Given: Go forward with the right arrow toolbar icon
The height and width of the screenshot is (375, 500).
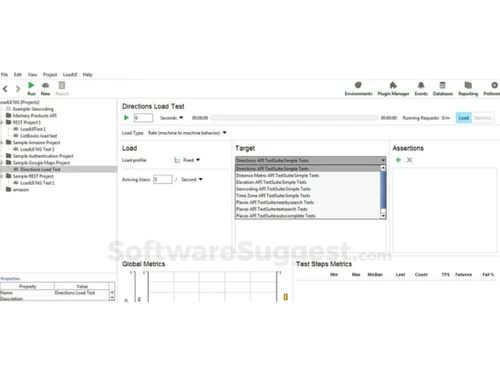Looking at the screenshot, I should tap(18, 89).
